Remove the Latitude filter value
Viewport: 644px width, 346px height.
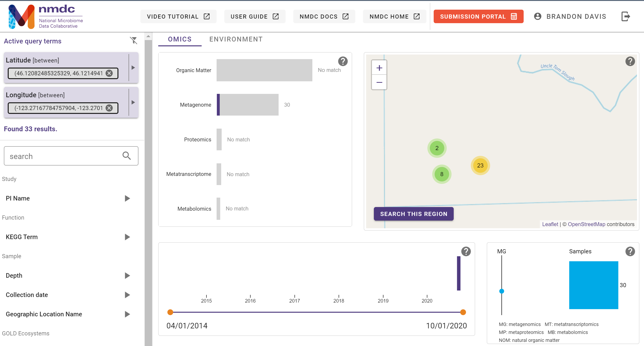pyautogui.click(x=109, y=73)
